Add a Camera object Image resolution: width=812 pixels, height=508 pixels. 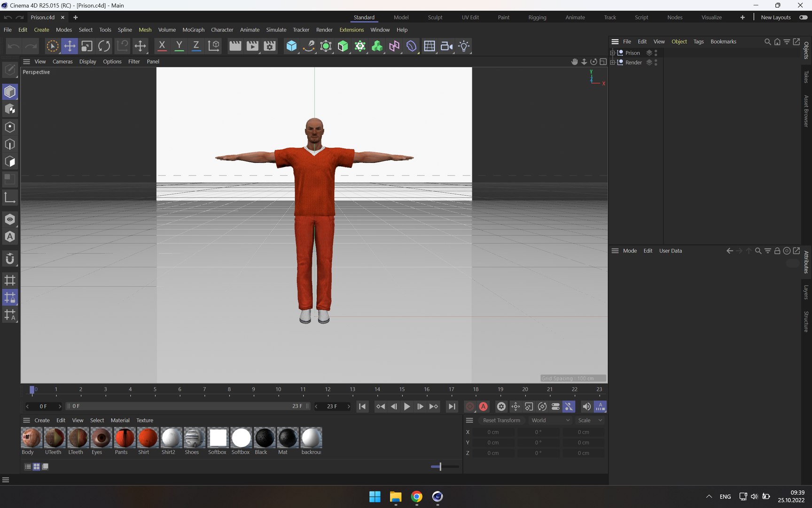coord(446,46)
